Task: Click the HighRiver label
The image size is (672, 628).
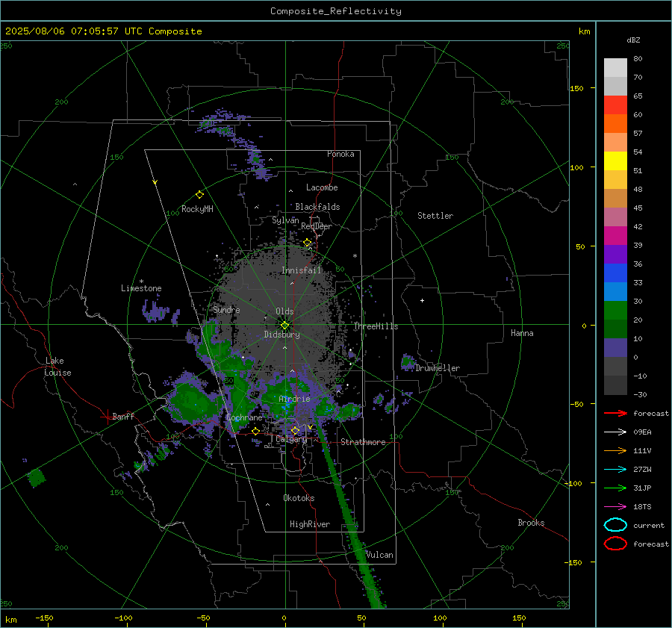Action: tap(310, 524)
